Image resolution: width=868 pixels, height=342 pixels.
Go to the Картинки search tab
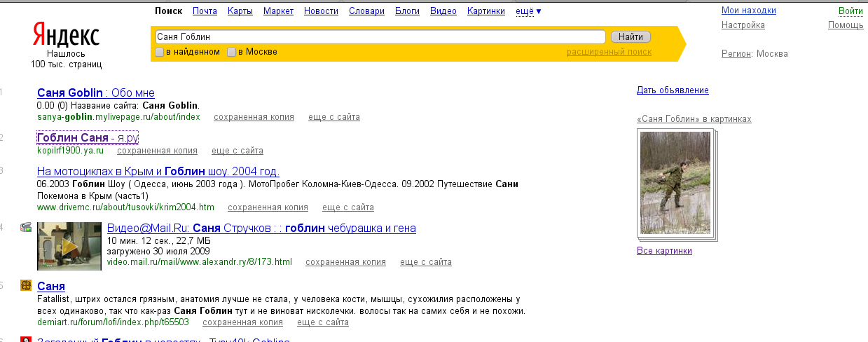(x=485, y=11)
